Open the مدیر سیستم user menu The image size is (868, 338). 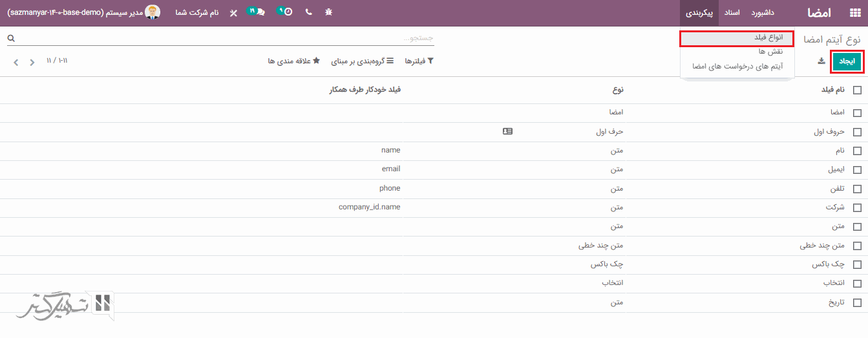point(83,12)
